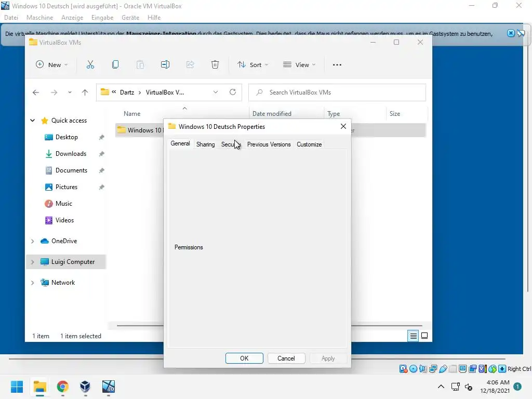
Task: Click Cancel in Properties dialog
Action: click(286, 358)
